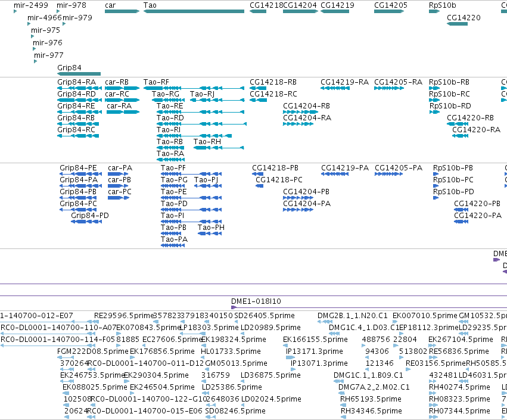Click the Grip84 gene bar
507x420 pixels.
[79, 74]
